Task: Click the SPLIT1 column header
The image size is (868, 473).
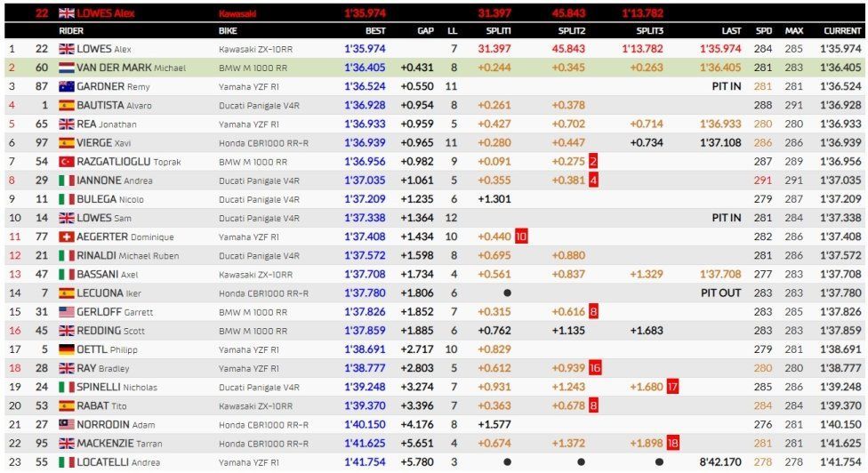Action: pos(498,31)
